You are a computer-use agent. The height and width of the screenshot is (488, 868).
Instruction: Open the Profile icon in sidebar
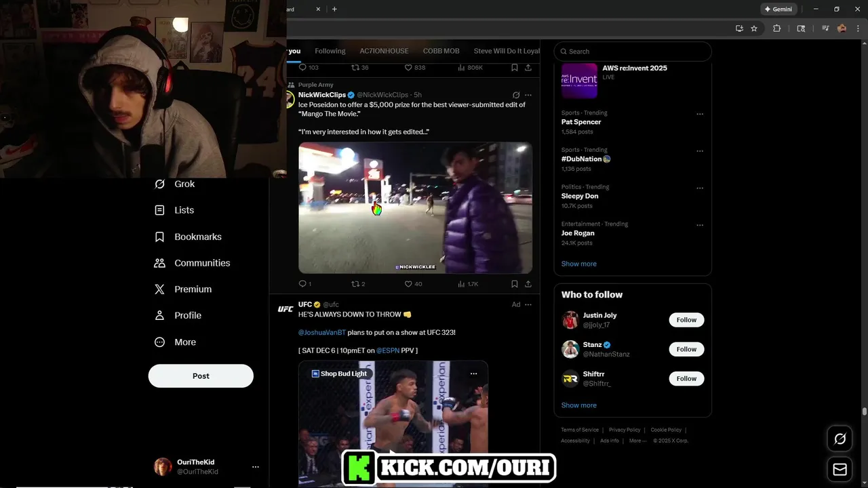(160, 315)
